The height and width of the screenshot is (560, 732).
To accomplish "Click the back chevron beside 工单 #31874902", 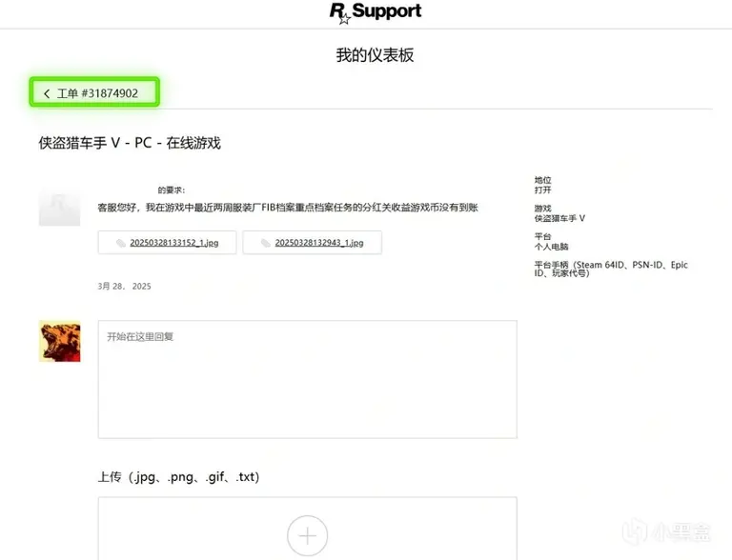I will click(x=47, y=93).
